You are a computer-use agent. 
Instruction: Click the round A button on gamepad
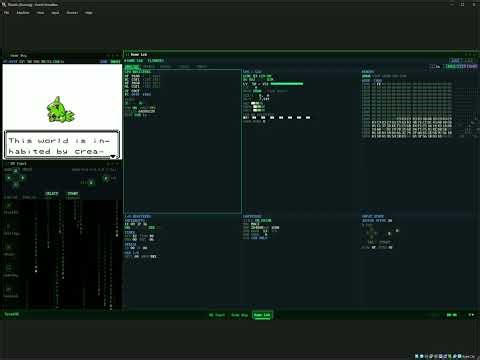[106, 178]
